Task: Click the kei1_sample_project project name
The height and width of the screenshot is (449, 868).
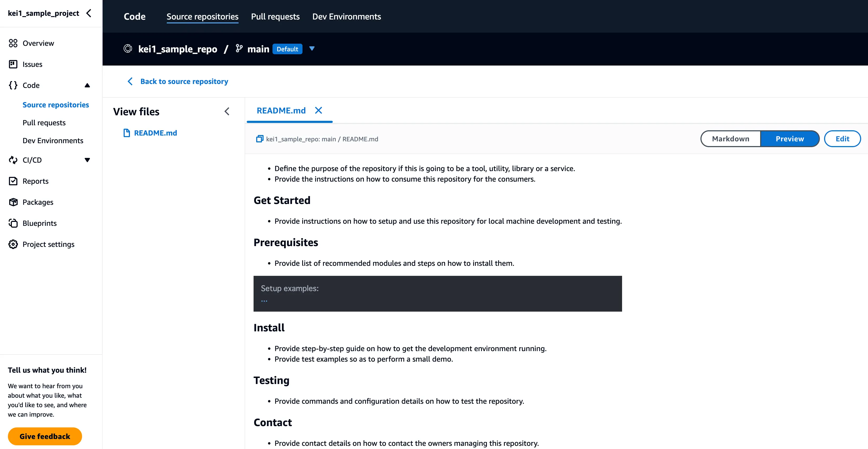Action: coord(43,13)
